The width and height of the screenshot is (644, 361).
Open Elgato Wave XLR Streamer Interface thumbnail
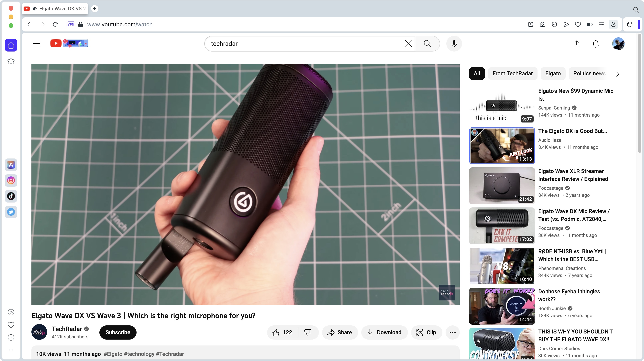tap(502, 186)
